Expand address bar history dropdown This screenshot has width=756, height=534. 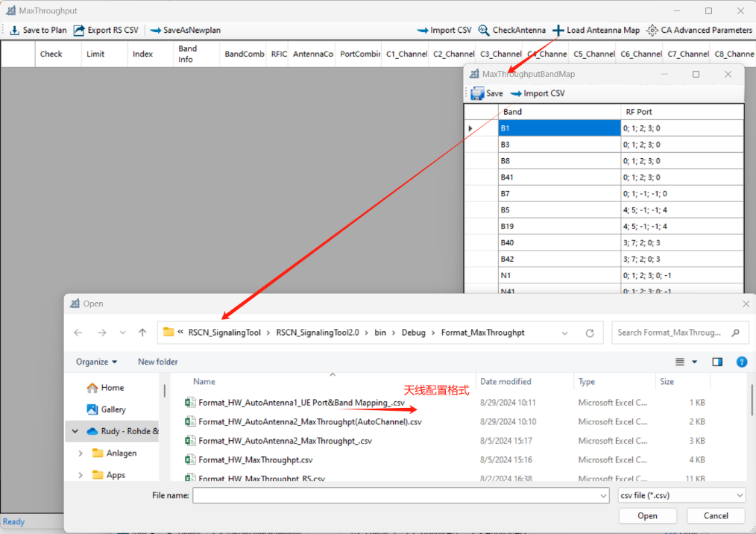564,333
